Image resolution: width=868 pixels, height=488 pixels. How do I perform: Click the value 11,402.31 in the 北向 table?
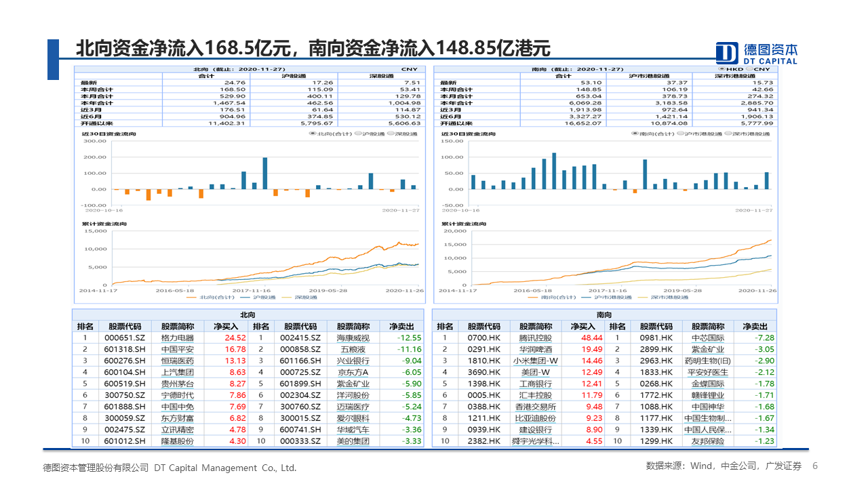tap(227, 123)
